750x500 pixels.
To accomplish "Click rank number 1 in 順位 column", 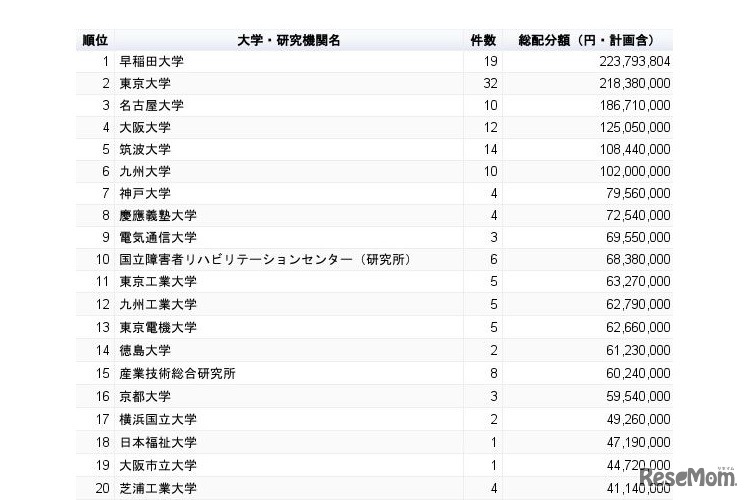I will coord(106,61).
